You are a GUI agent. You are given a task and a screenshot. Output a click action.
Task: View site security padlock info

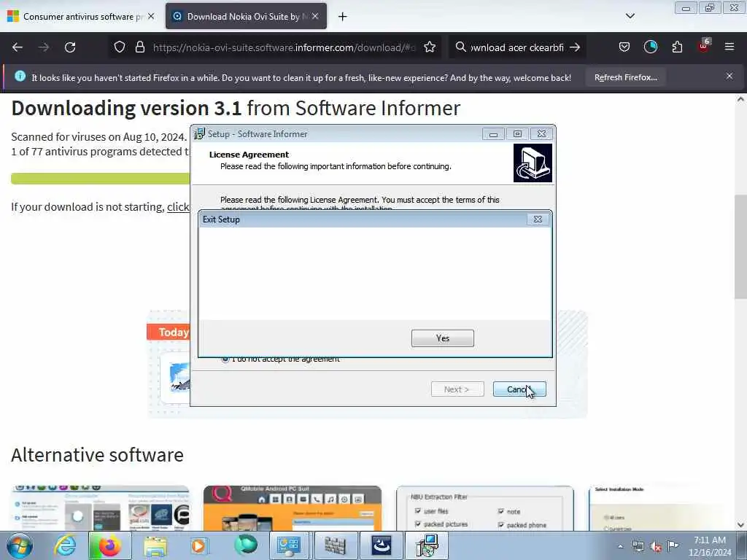[139, 47]
